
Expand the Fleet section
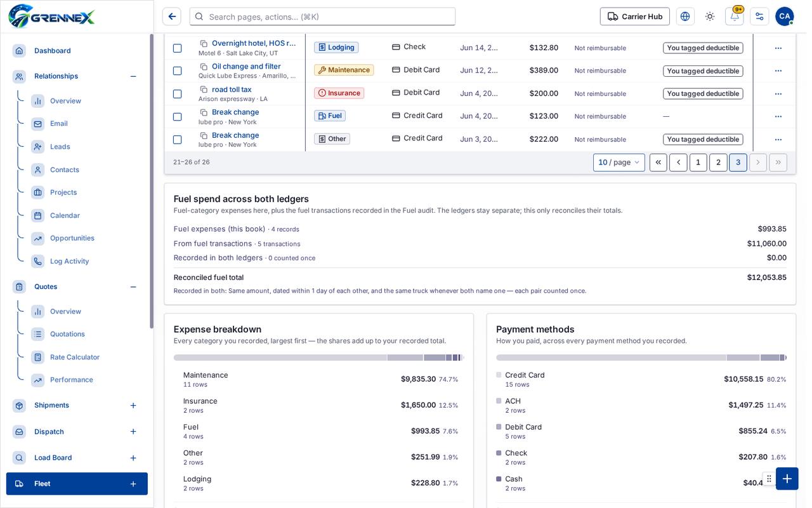coord(133,484)
